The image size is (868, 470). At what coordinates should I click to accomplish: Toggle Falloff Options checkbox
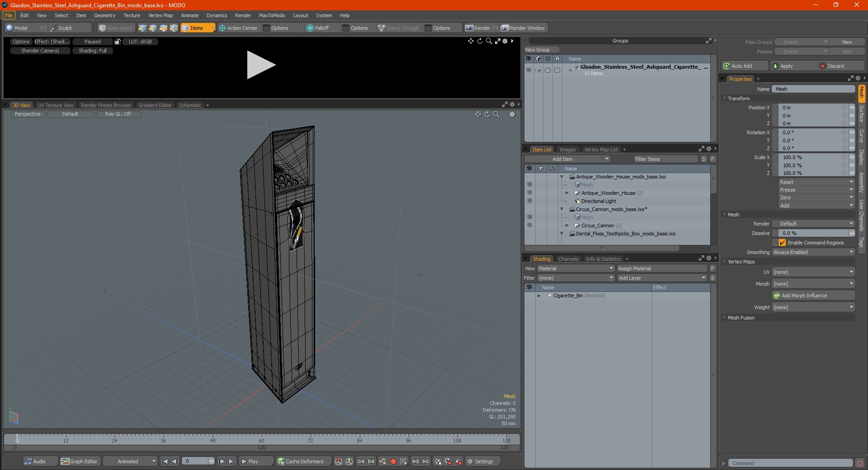[x=346, y=28]
